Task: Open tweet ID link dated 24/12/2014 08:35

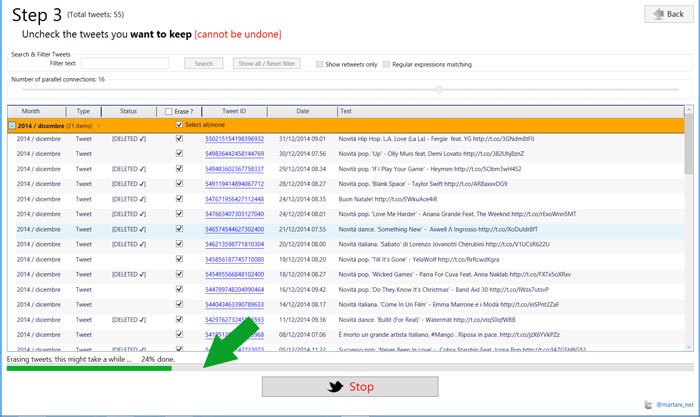Action: click(x=234, y=199)
